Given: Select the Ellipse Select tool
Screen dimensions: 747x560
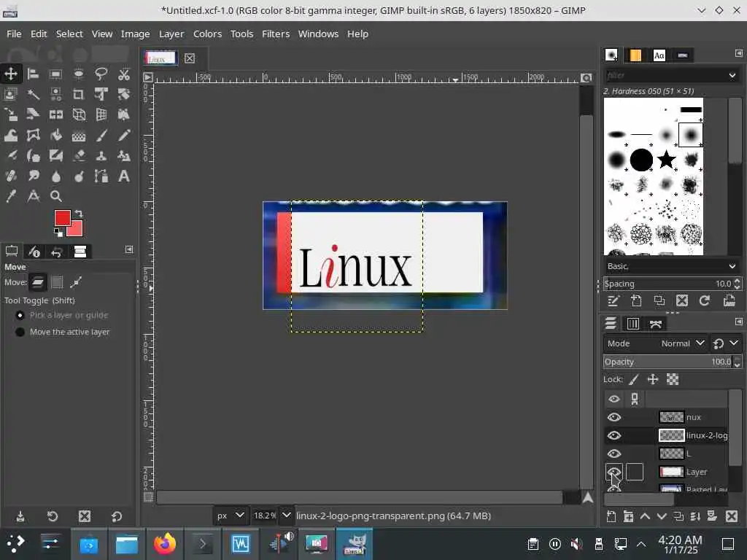Looking at the screenshot, I should 79,74.
